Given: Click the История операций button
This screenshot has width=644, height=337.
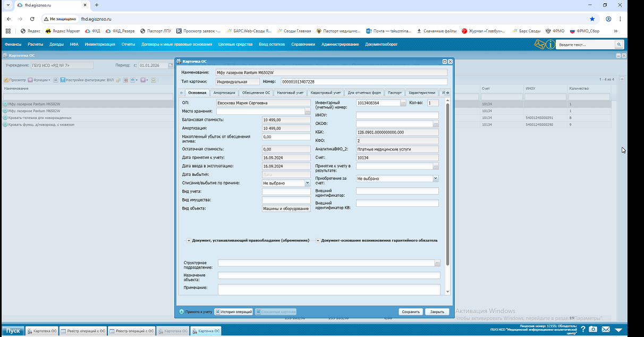Looking at the screenshot, I should click(234, 312).
